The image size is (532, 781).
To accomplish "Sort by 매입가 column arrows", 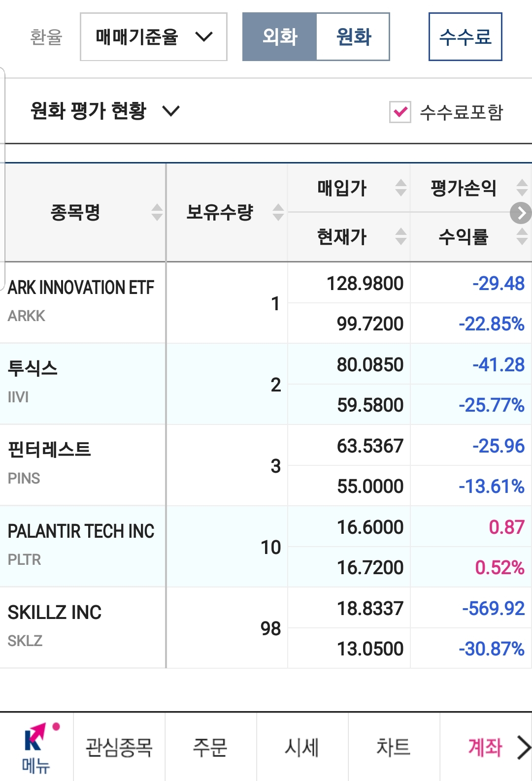I will [x=401, y=188].
